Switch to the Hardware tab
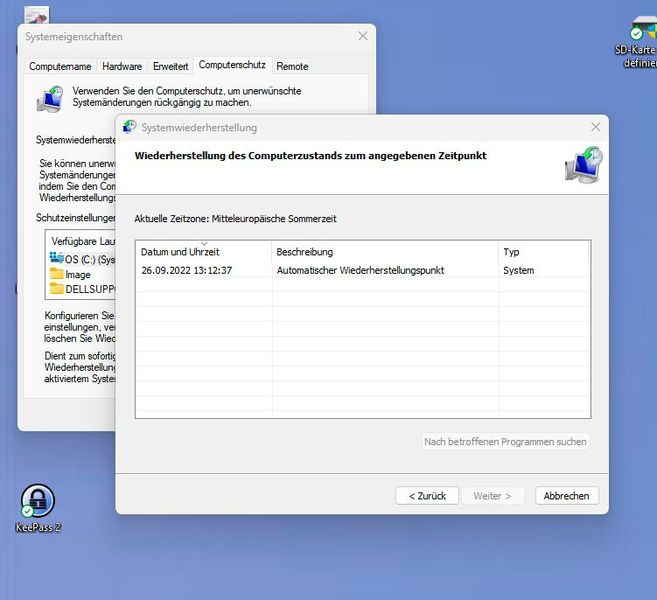Screen dimensions: 657x600 point(122,66)
